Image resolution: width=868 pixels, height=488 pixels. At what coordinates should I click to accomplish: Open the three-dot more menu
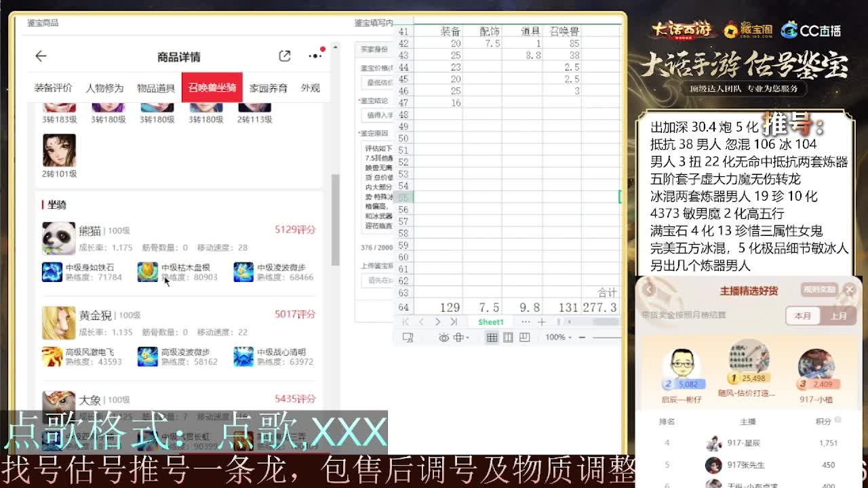315,56
